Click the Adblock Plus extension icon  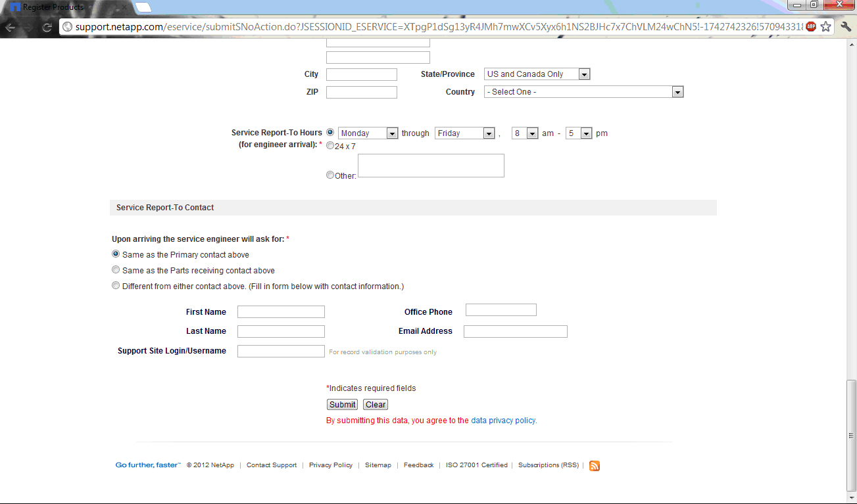811,27
